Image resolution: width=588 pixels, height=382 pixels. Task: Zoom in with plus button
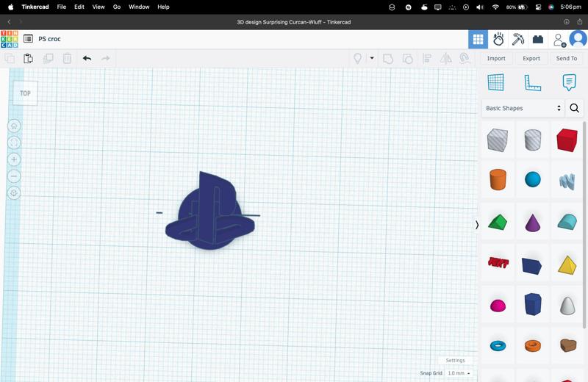tap(14, 159)
